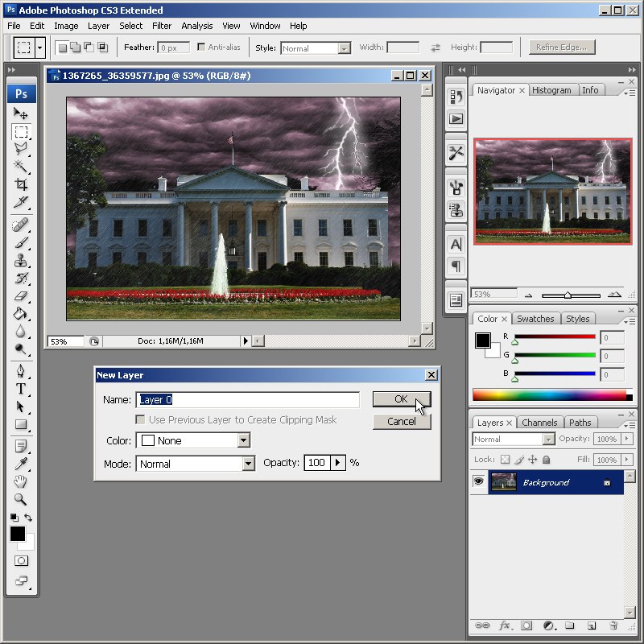This screenshot has height=644, width=644.
Task: Toggle lock transparent pixels
Action: point(506,460)
